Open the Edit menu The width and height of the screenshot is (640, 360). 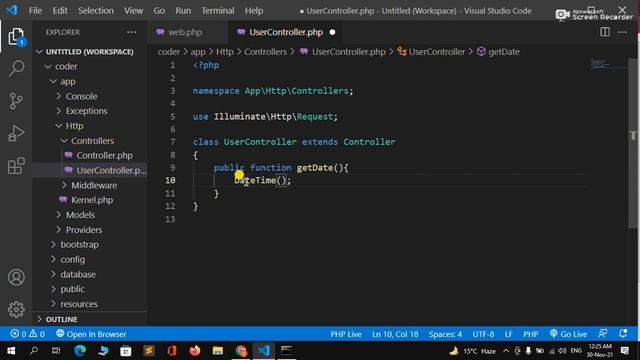(60, 11)
